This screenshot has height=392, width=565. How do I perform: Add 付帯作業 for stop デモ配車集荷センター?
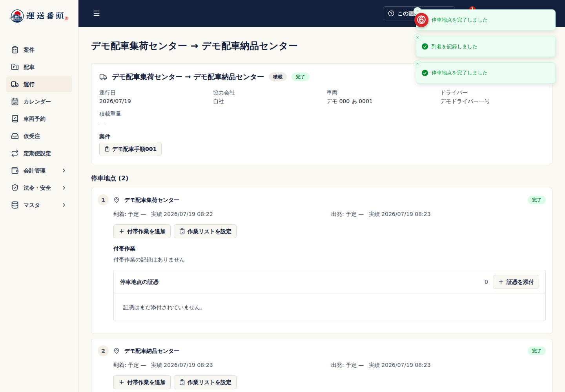tap(142, 231)
